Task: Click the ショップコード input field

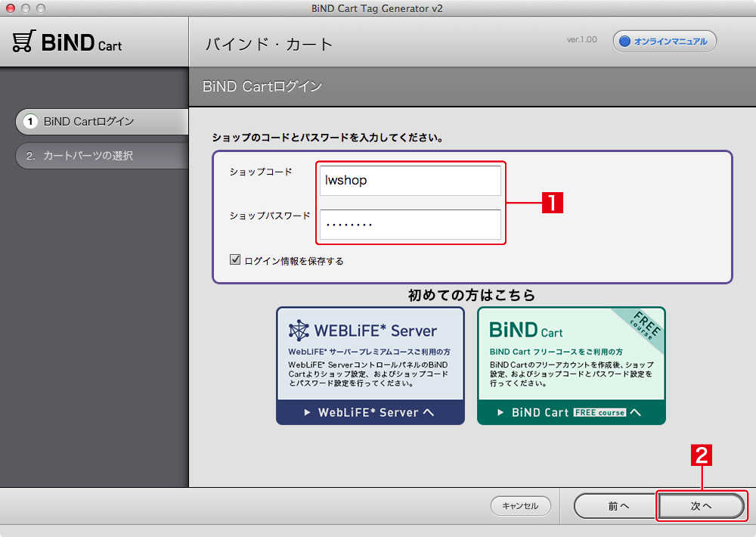Action: click(x=411, y=181)
